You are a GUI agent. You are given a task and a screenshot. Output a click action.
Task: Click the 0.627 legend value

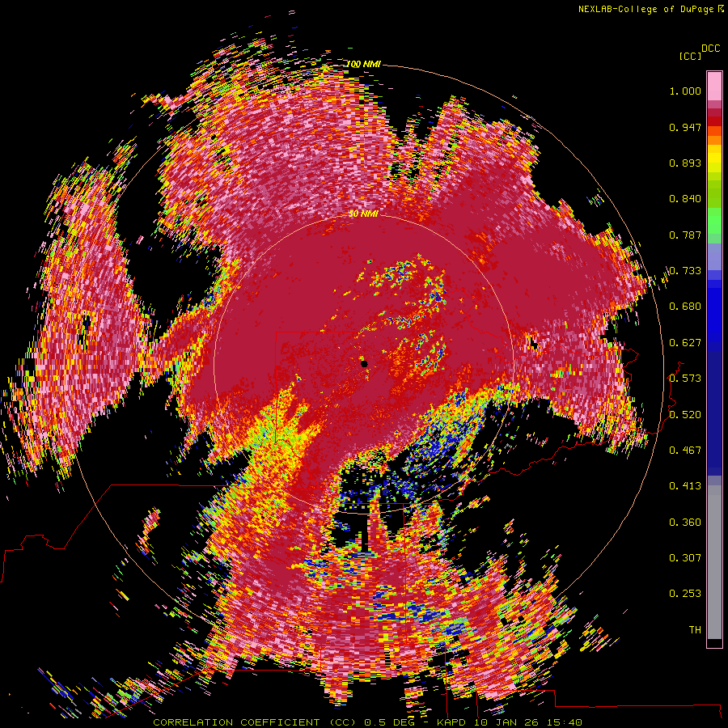[x=685, y=343]
